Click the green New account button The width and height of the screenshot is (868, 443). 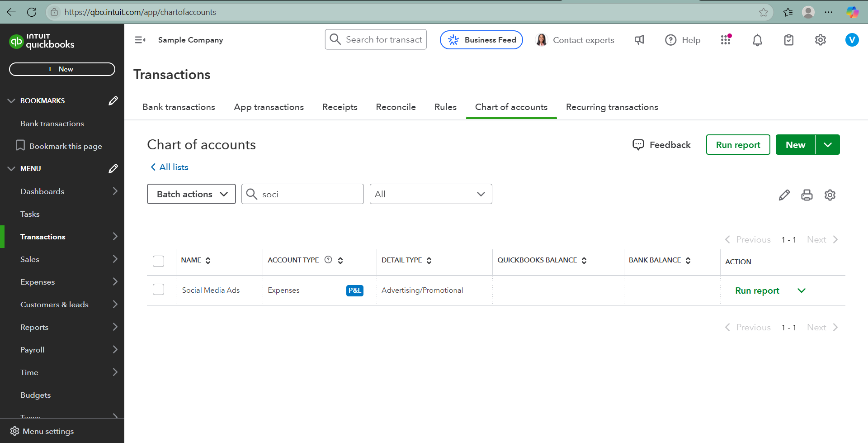click(x=796, y=145)
